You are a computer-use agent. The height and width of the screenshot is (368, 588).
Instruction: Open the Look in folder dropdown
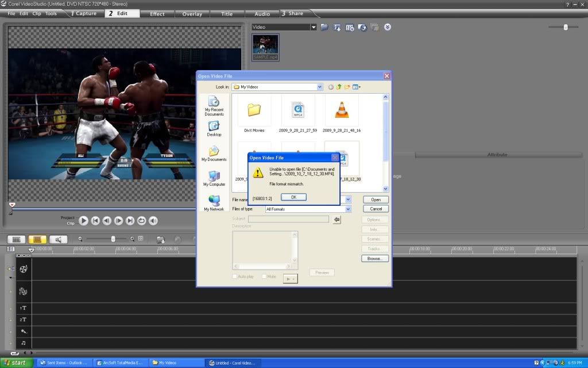tap(320, 87)
